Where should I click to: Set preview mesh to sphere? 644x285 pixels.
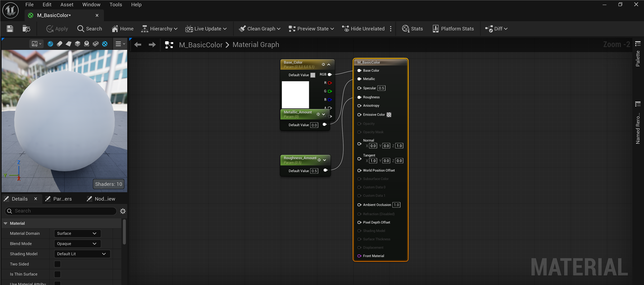[x=50, y=44]
